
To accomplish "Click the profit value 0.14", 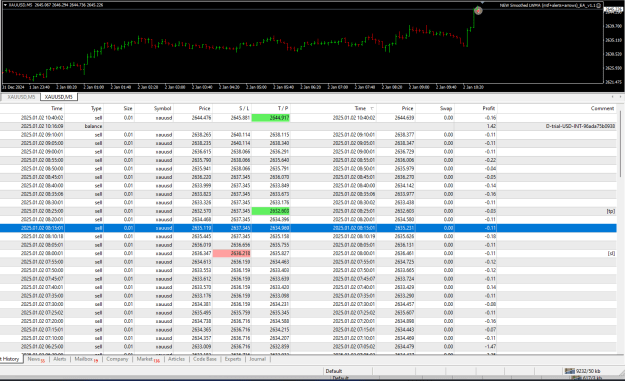I will [x=491, y=287].
